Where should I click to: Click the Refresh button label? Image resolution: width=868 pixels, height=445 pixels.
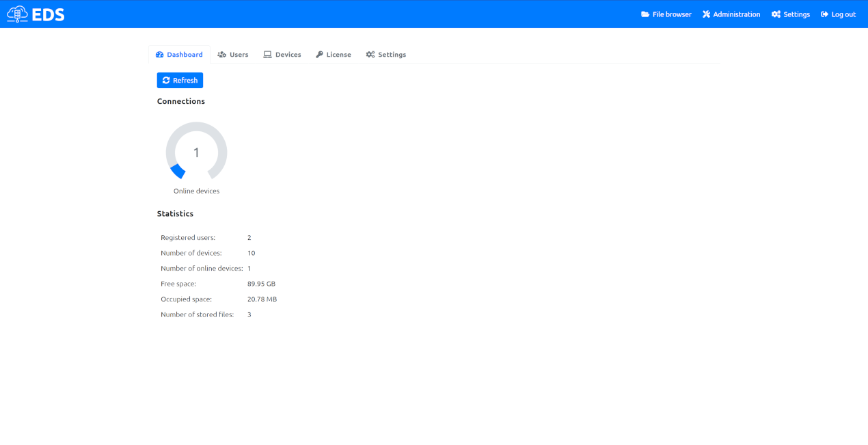[185, 81]
